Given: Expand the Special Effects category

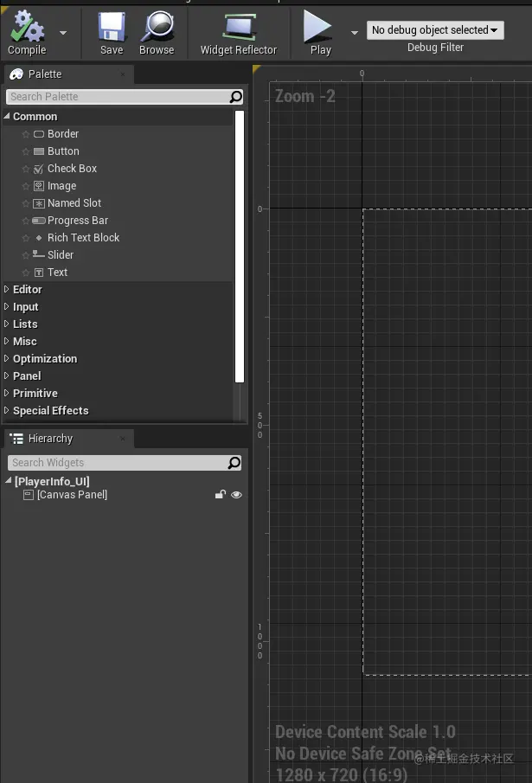Looking at the screenshot, I should (7, 410).
